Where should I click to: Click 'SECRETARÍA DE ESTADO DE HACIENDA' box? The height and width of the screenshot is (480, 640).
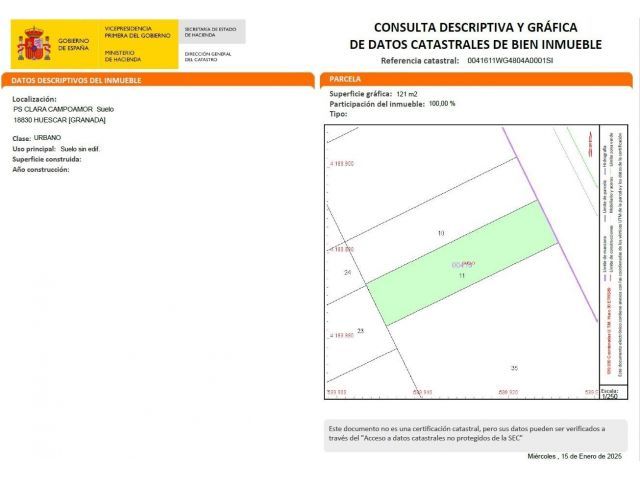[212, 32]
